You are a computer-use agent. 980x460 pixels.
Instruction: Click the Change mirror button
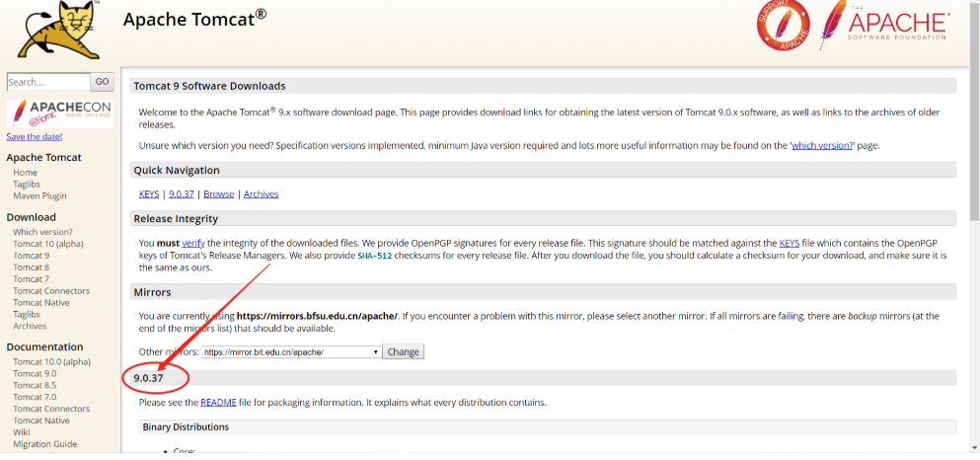pos(403,351)
